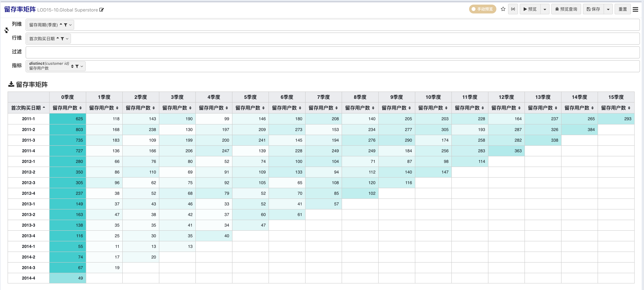Viewport: 644px width, 290px height.
Task: Click filter icon on distinct customer id metric
Action: click(x=77, y=66)
